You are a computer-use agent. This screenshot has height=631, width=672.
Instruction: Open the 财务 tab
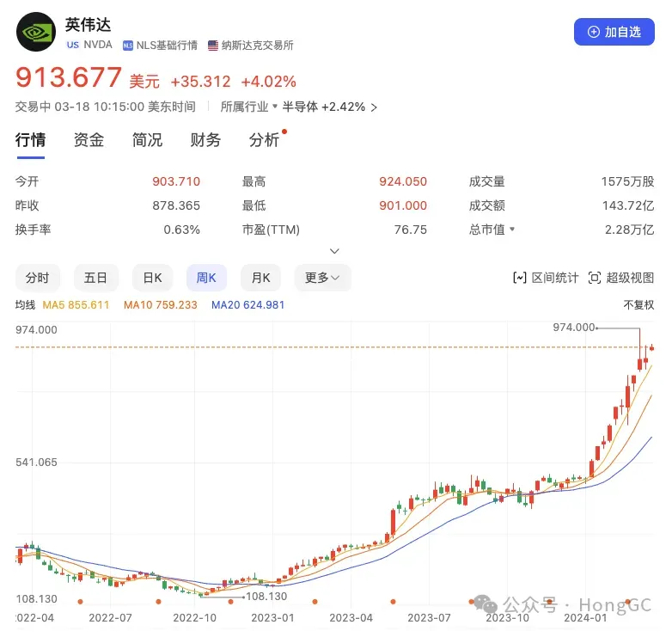[x=205, y=140]
